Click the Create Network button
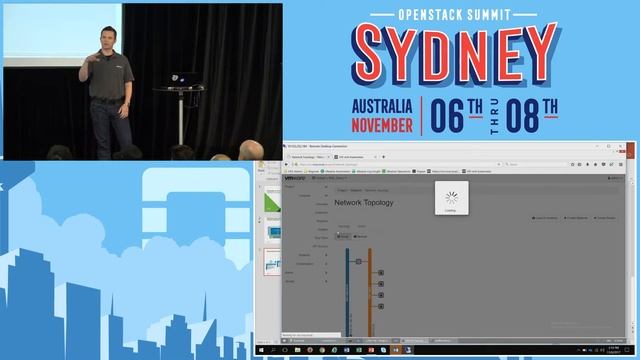 pyautogui.click(x=576, y=218)
